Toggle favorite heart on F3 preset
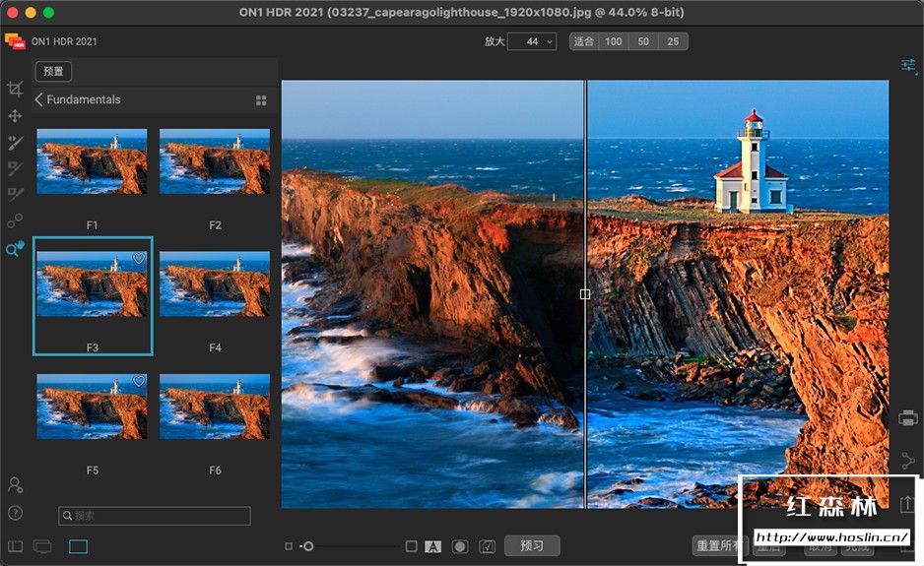Viewport: 924px width, 566px height. coord(139,259)
